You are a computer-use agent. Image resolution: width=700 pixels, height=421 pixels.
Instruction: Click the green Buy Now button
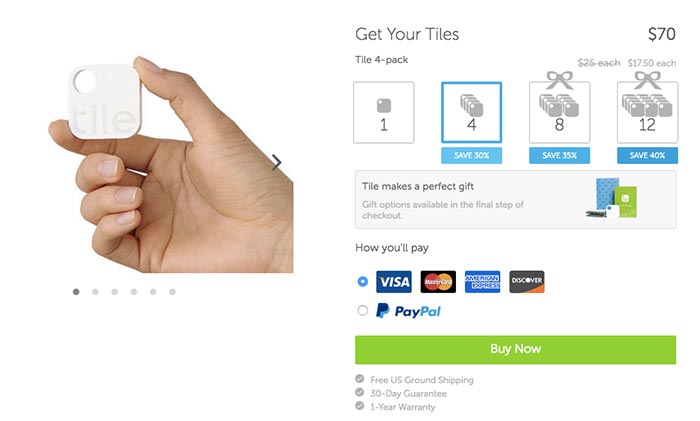click(515, 350)
